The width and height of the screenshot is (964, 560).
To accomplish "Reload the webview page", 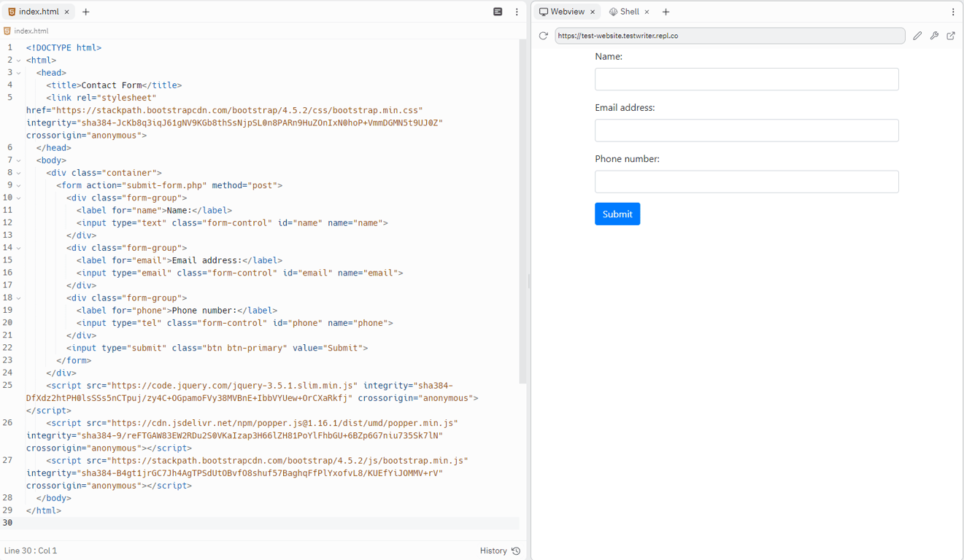I will pyautogui.click(x=542, y=35).
